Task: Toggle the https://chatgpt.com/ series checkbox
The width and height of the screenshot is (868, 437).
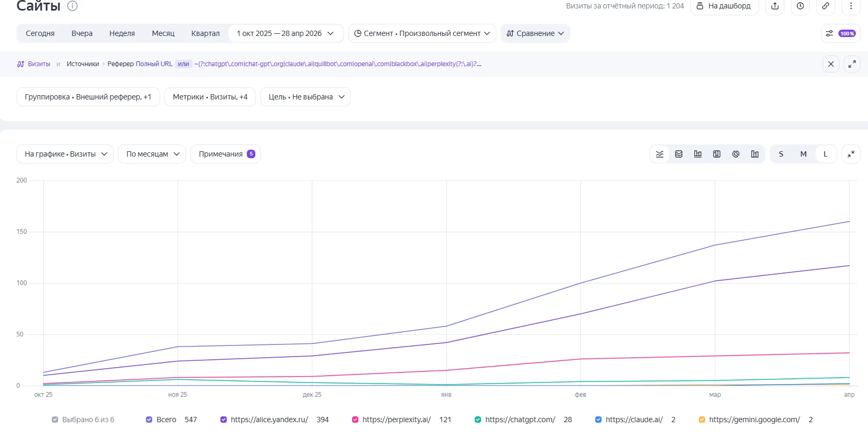Action: pyautogui.click(x=478, y=420)
